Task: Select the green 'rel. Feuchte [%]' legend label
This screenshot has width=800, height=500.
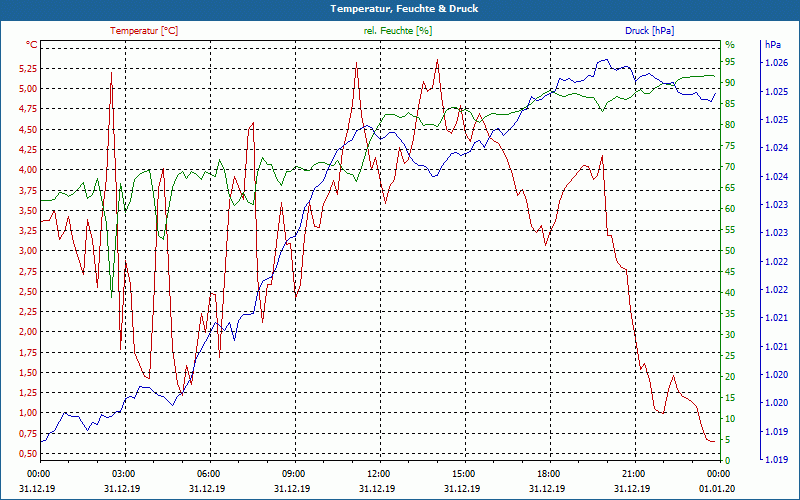Action: point(397,31)
